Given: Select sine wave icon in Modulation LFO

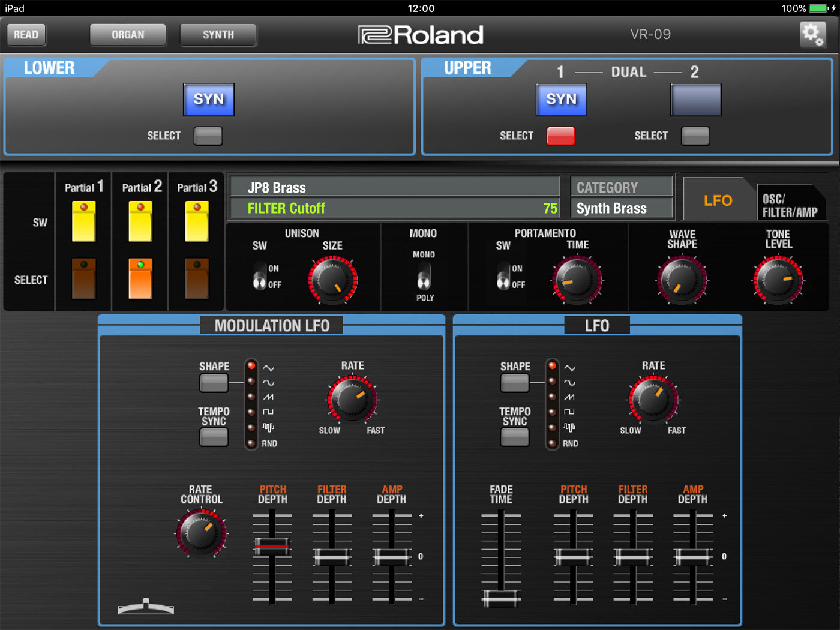Looking at the screenshot, I should pos(268,382).
